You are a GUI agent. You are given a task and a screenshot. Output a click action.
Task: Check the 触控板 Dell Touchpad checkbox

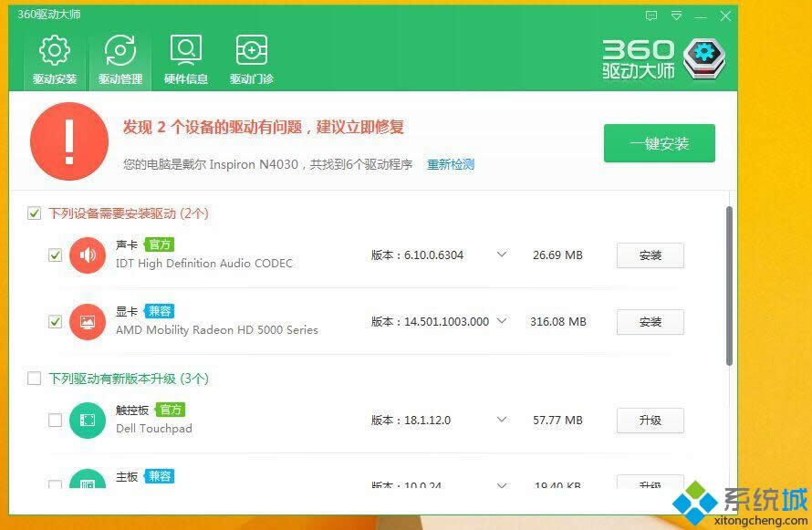(x=55, y=421)
